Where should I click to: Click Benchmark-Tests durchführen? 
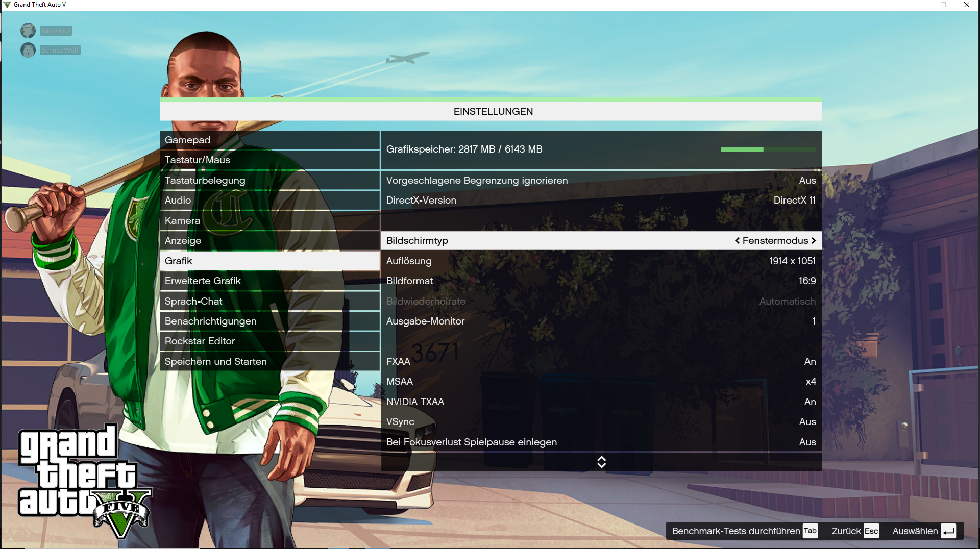coord(736,531)
